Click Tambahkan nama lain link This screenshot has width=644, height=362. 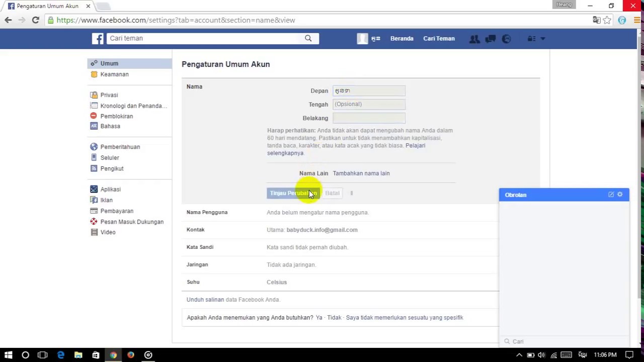361,173
